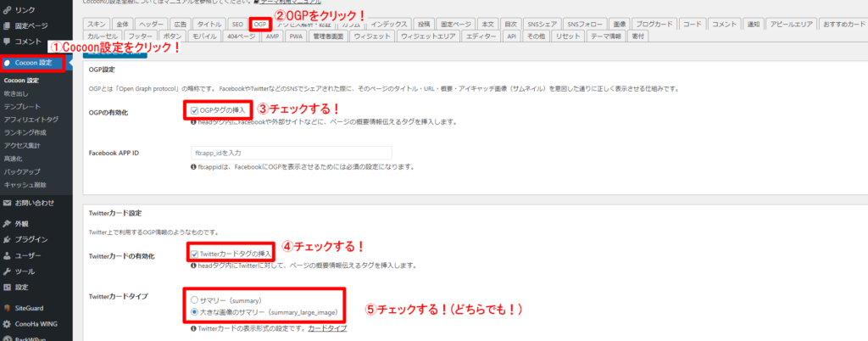
Task: Click the Facebook APP ID input field
Action: click(x=291, y=153)
